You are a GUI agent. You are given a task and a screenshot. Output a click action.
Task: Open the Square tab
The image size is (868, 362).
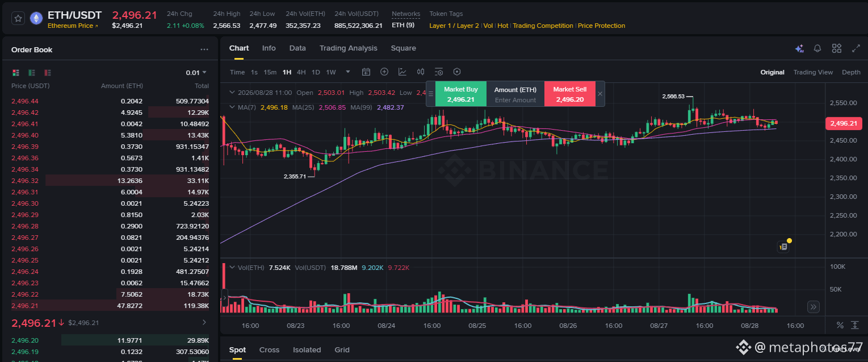point(404,48)
